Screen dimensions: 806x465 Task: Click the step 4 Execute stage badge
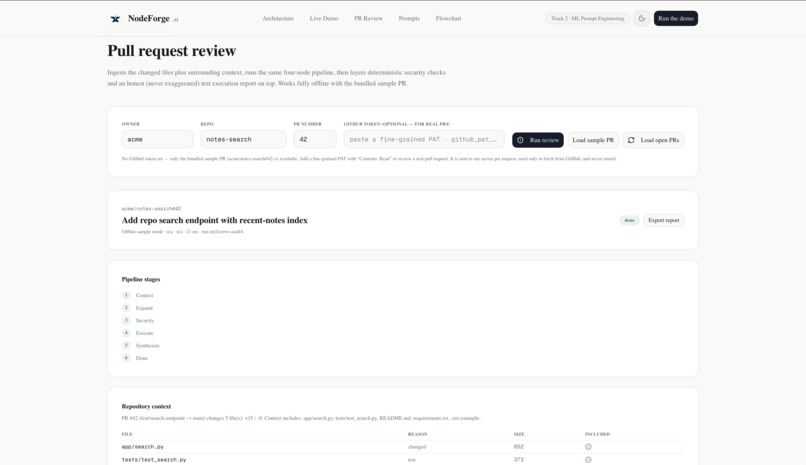coord(126,332)
